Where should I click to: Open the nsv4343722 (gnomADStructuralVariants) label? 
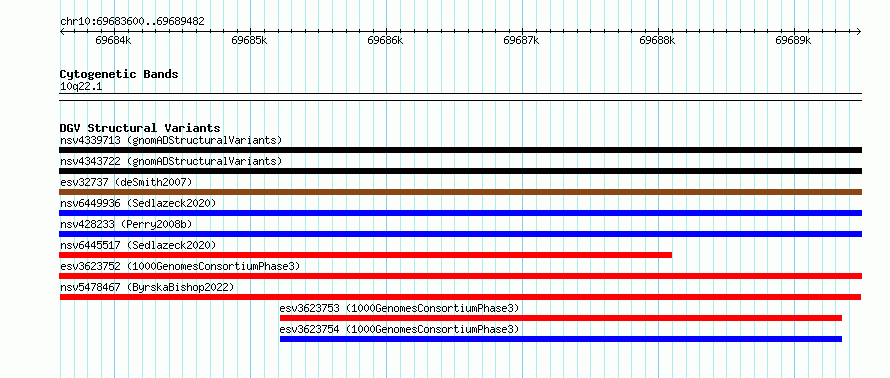coord(171,161)
